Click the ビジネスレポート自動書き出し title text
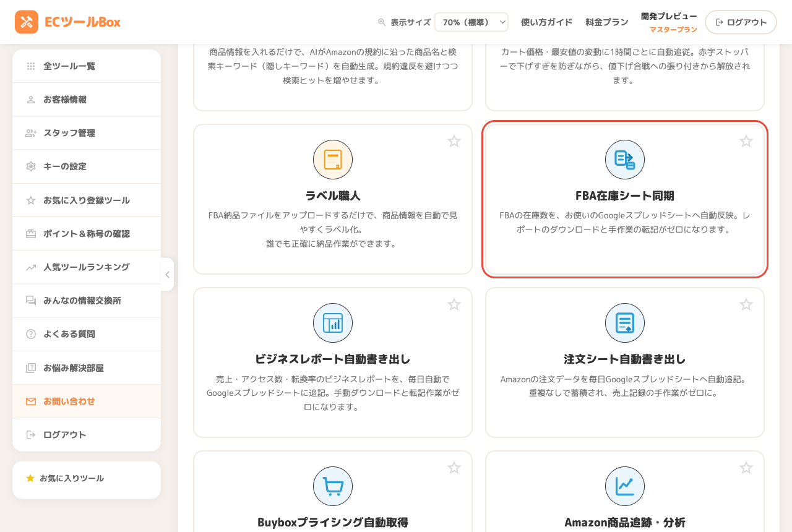 (x=333, y=359)
